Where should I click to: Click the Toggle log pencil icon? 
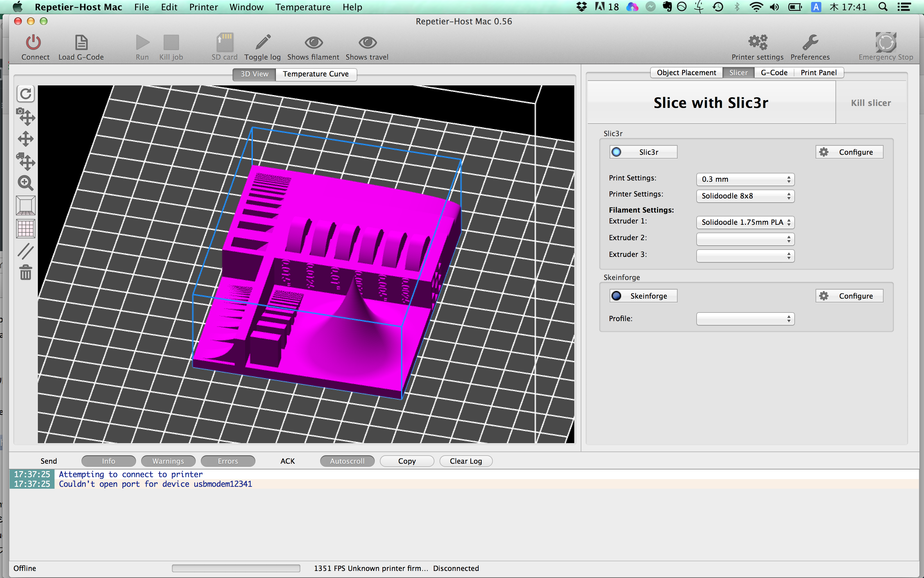pyautogui.click(x=263, y=42)
